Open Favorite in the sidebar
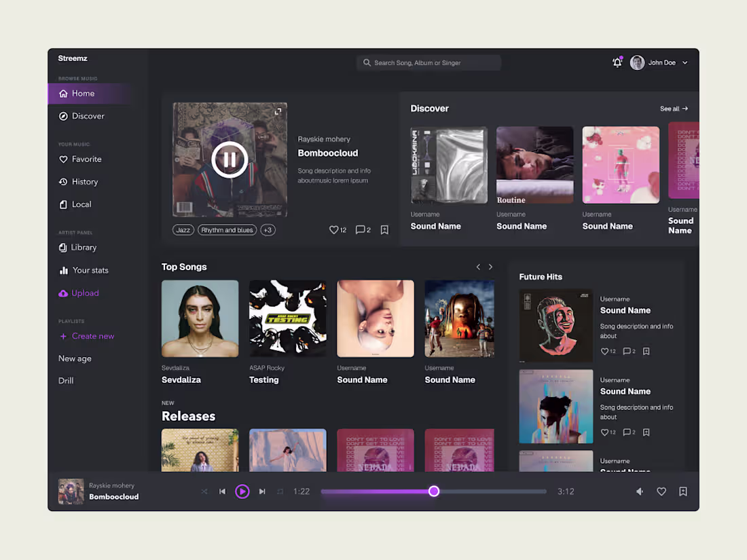This screenshot has width=747, height=560. (x=80, y=159)
